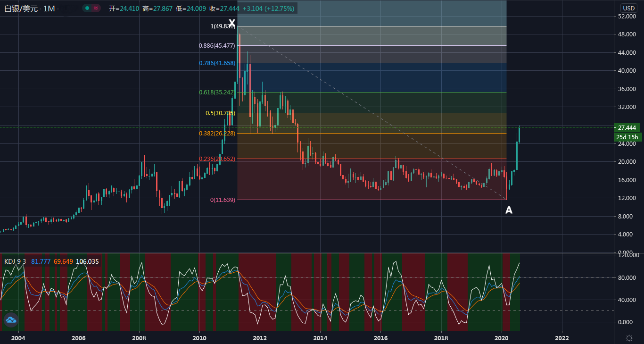Click the 52.000 price scale label
The image size is (644, 344).
[x=627, y=17]
